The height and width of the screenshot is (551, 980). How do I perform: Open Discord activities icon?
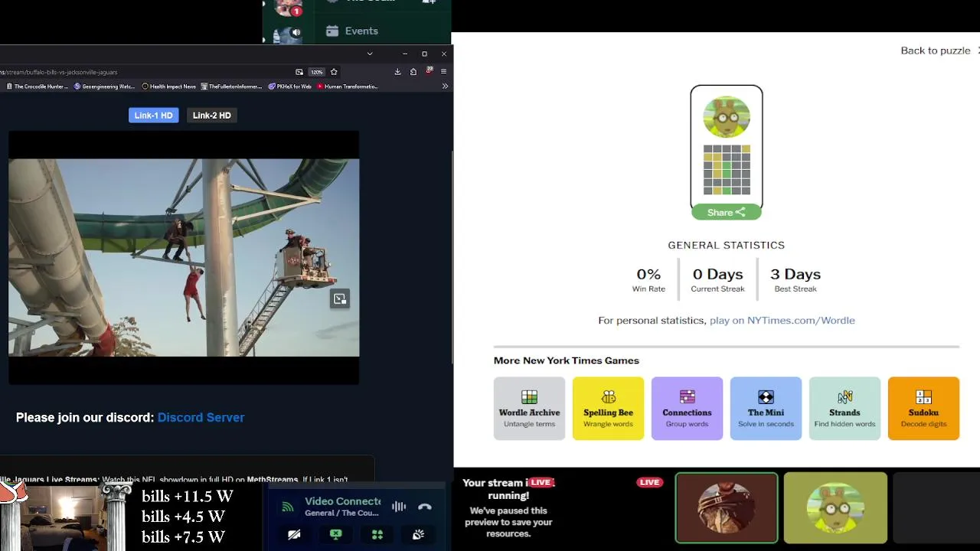tap(377, 535)
